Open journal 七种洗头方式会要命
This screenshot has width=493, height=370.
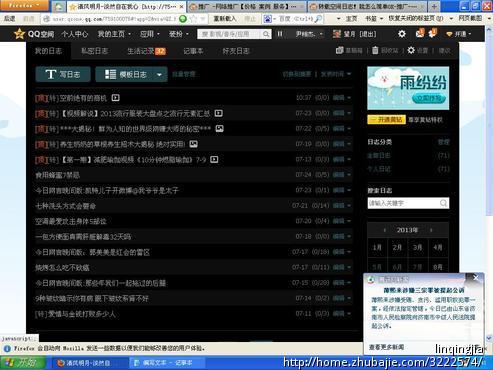tap(65, 206)
